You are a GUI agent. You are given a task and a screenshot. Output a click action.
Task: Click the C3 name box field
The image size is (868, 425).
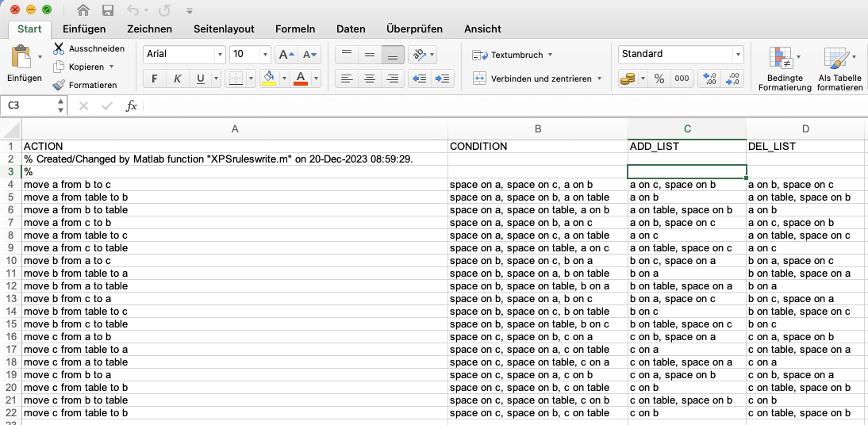pyautogui.click(x=29, y=105)
